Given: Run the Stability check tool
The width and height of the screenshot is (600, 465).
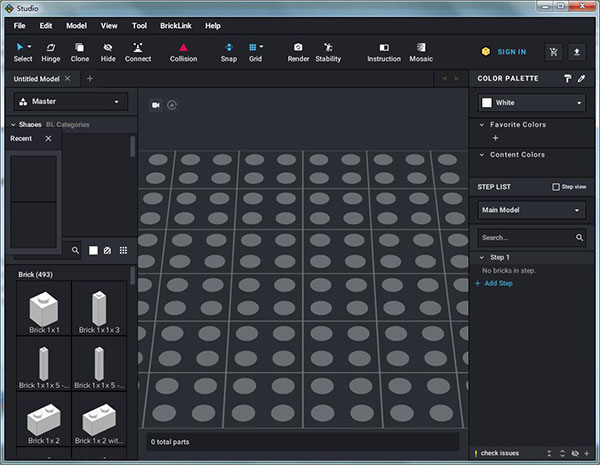Looking at the screenshot, I should [x=328, y=52].
